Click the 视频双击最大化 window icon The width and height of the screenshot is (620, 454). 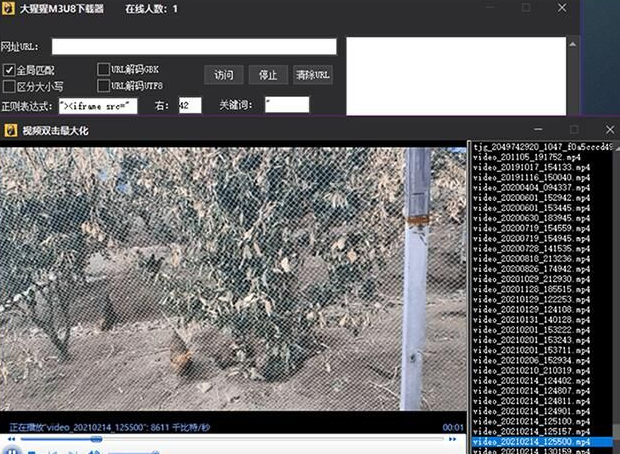(x=11, y=131)
